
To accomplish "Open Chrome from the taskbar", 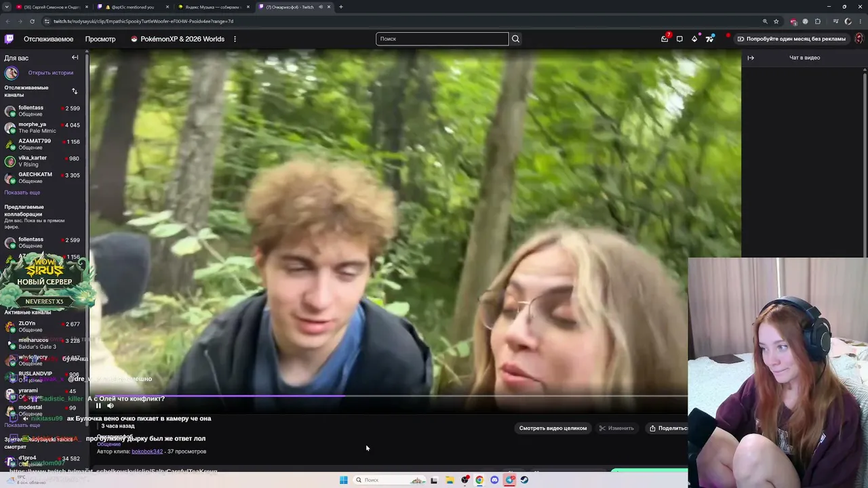I will click(479, 480).
